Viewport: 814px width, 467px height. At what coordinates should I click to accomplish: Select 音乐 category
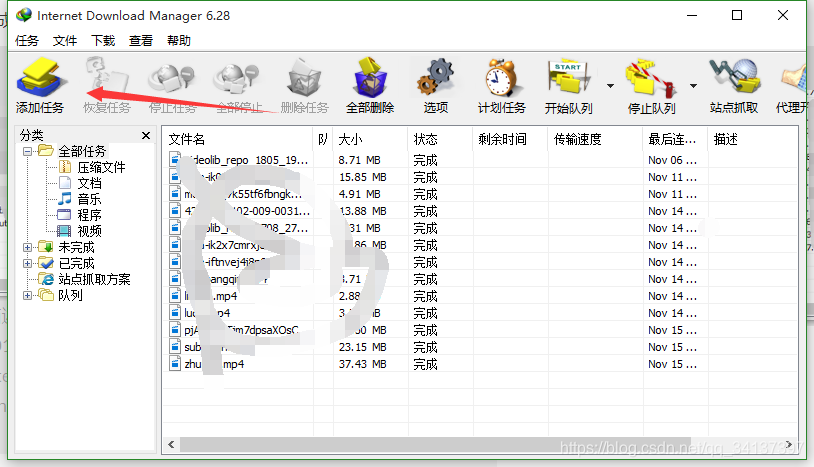tap(89, 199)
